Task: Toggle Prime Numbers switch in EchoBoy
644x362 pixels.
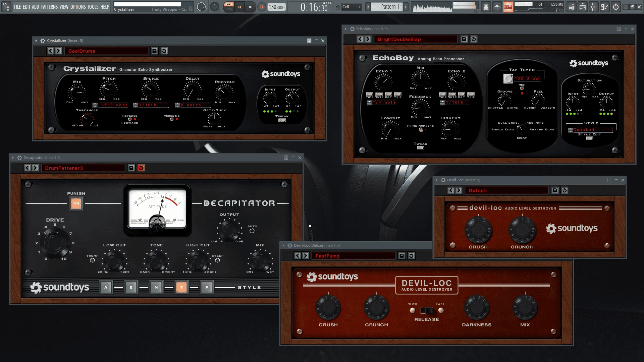Action: pos(421,130)
